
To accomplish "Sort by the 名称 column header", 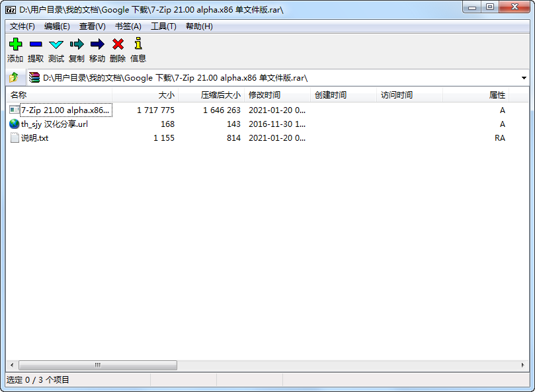I will [x=59, y=95].
